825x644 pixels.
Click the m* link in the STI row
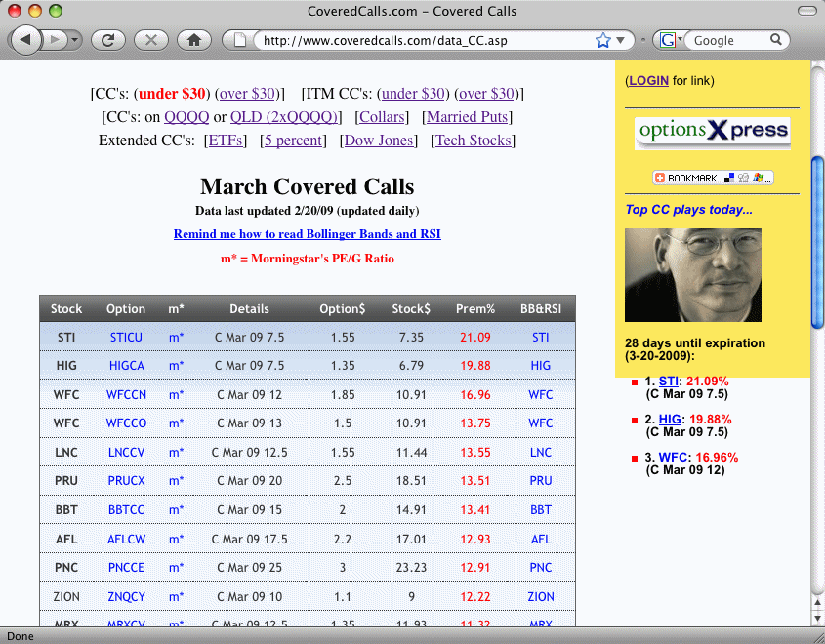[x=177, y=337]
